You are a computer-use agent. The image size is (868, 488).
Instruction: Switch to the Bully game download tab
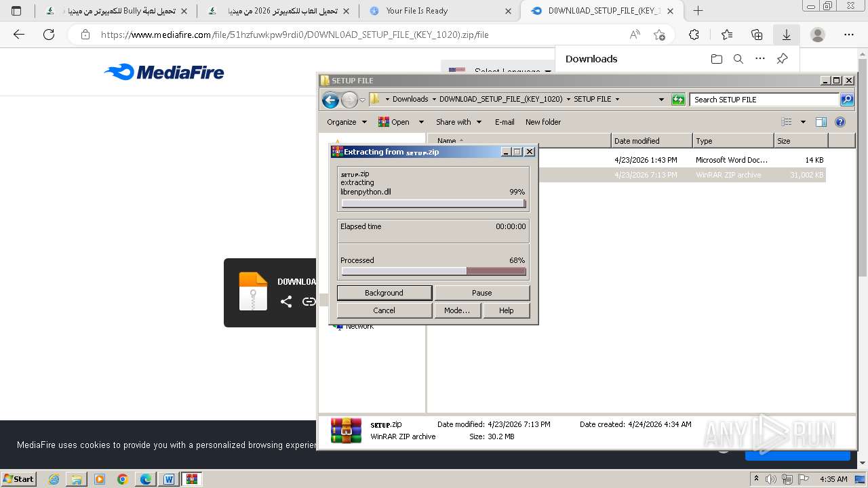tap(115, 11)
